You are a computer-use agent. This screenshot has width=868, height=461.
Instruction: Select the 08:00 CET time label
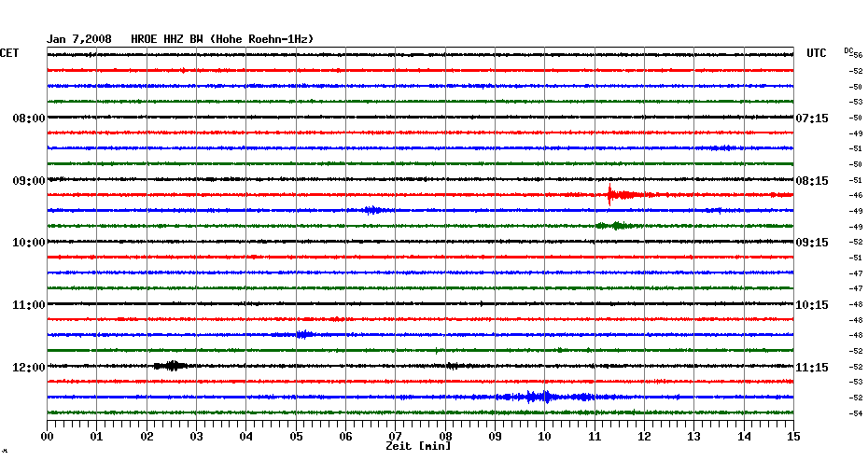(29, 119)
